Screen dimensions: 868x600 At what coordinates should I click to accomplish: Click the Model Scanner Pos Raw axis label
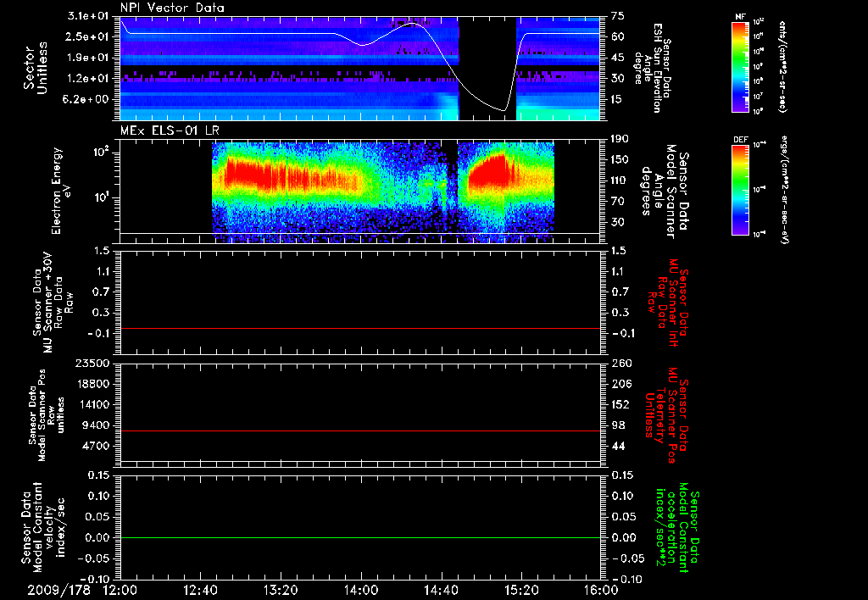[47, 415]
